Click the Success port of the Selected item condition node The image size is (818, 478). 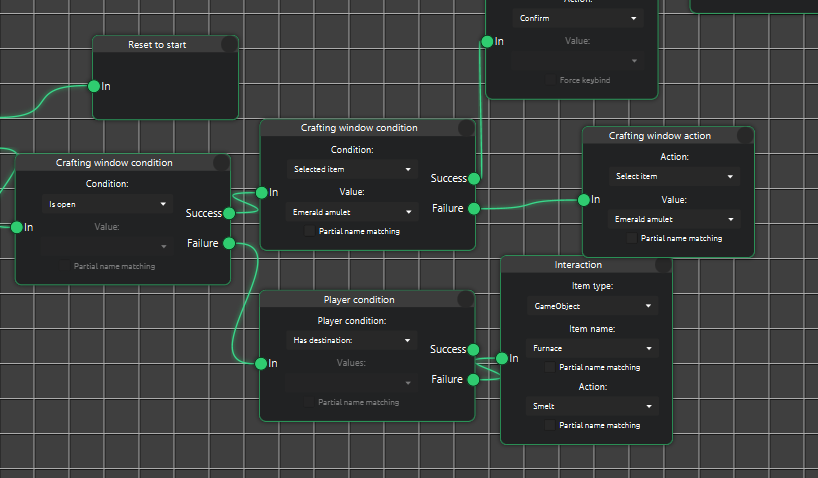point(474,178)
